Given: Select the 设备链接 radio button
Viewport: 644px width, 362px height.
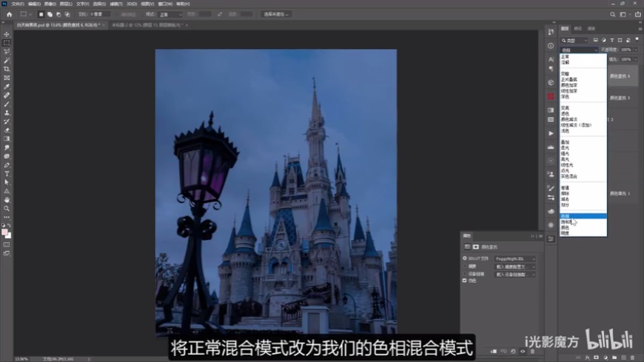Looking at the screenshot, I should pyautogui.click(x=465, y=274).
